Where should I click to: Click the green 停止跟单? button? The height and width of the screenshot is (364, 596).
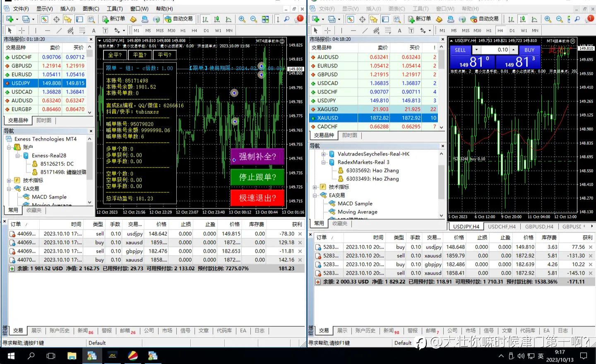coord(257,177)
